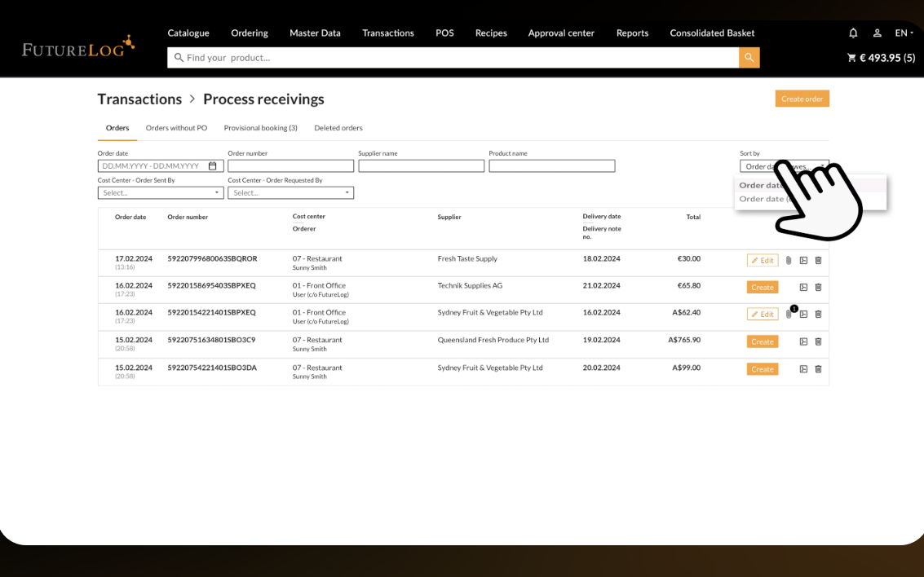Viewport: 924px width, 577px height.
Task: Click the Supplier name filter field
Action: [421, 166]
